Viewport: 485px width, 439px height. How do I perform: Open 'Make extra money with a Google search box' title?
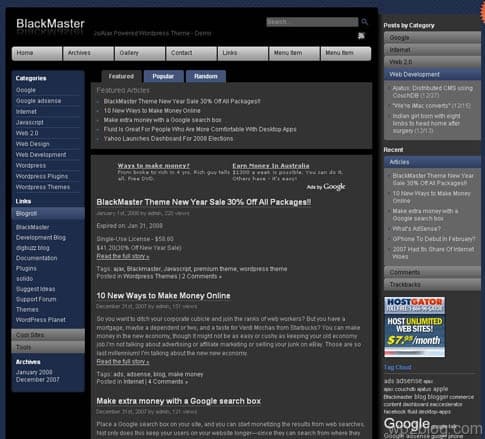click(179, 401)
